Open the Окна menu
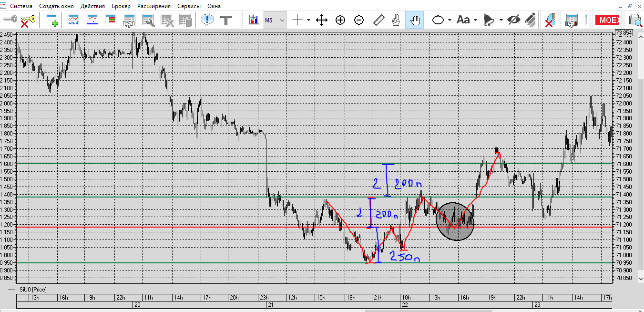This screenshot has width=644, height=312. [x=214, y=6]
